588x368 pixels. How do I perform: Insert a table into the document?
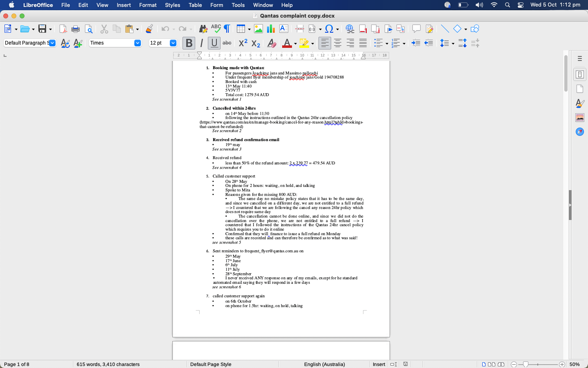coord(241,29)
